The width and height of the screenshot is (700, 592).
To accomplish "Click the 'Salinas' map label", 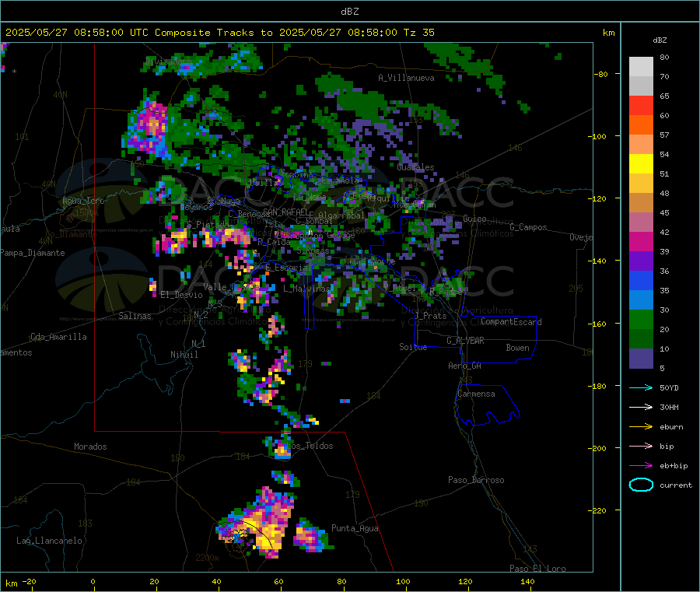I will tap(135, 316).
